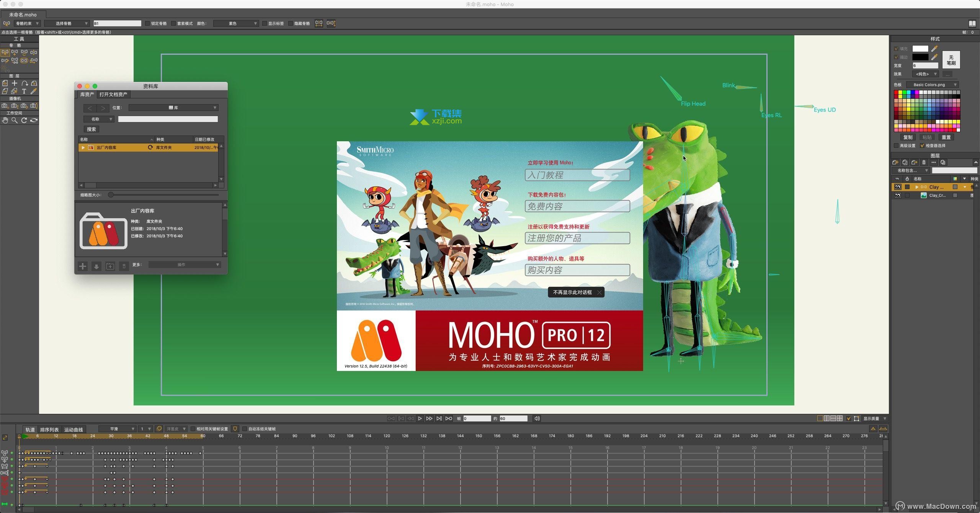980x513 pixels.
Task: Click the Library trash delete icon
Action: 124,266
